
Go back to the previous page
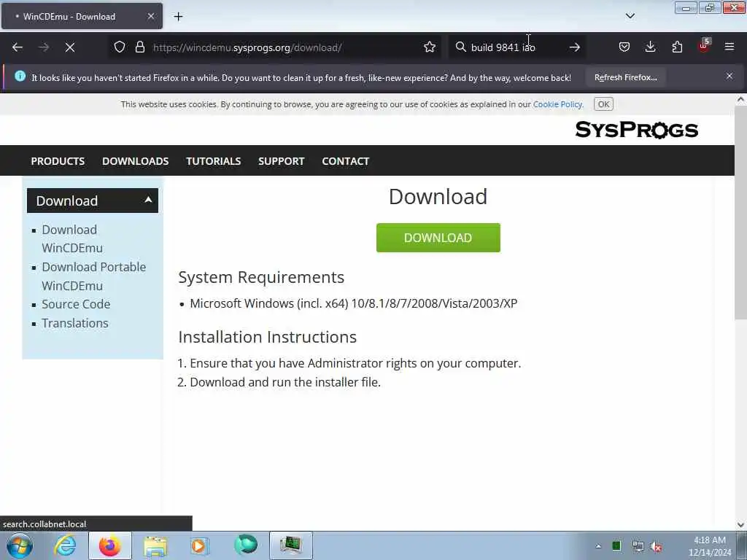18,47
